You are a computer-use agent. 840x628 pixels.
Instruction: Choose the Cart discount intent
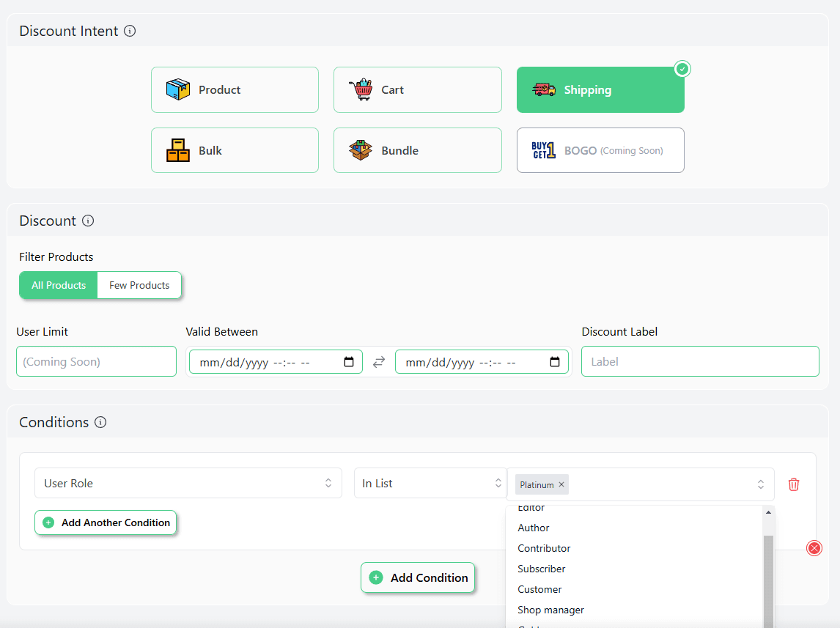click(x=417, y=90)
